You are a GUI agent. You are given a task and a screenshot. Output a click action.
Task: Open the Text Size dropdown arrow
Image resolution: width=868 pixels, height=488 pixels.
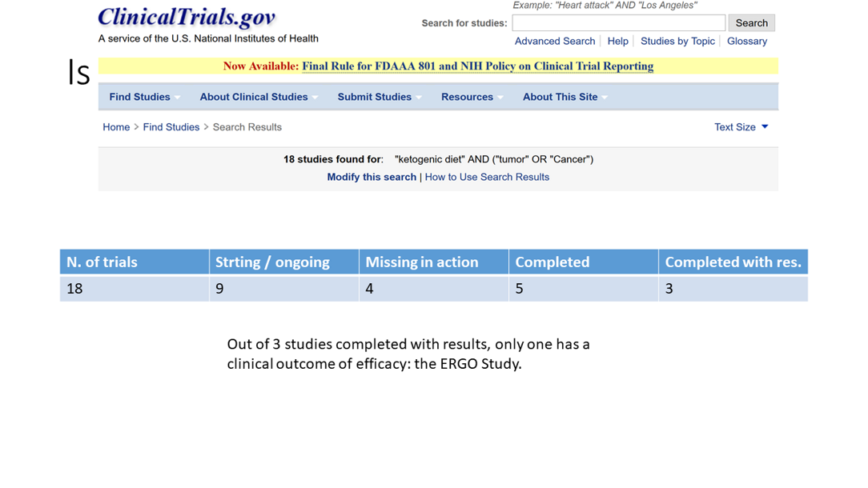pyautogui.click(x=765, y=127)
